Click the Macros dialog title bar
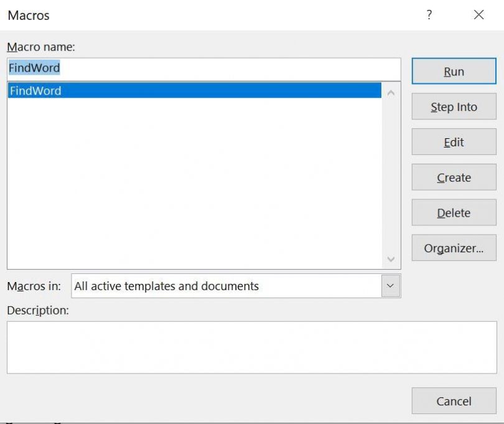This screenshot has width=504, height=424. click(187, 14)
